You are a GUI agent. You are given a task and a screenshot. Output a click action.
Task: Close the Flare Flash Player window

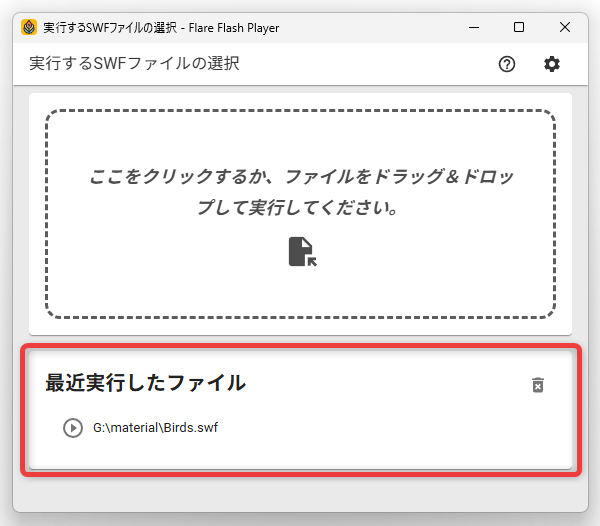coord(565,28)
